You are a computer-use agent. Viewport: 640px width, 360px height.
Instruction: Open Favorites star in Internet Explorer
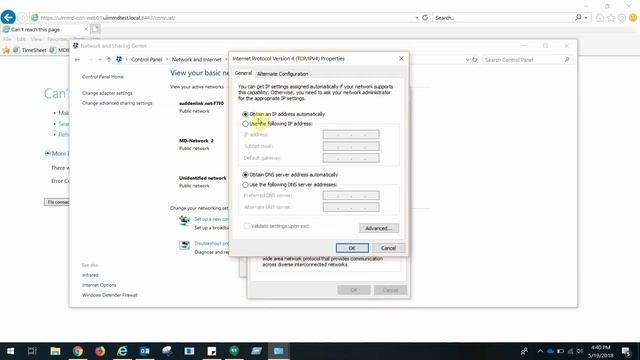(x=611, y=18)
